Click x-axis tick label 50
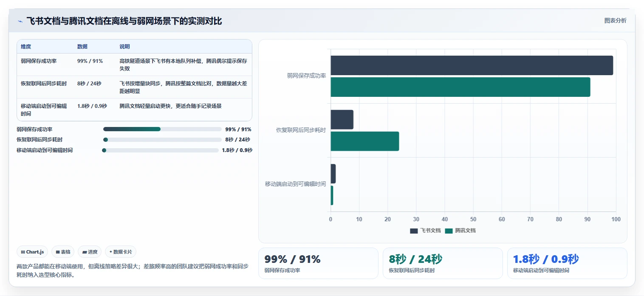This screenshot has height=296, width=644. [x=473, y=219]
